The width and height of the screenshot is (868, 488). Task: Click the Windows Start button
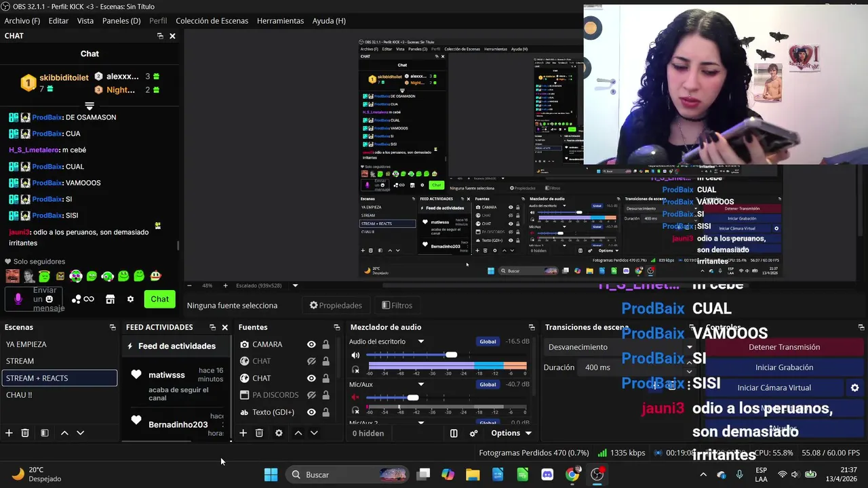click(271, 474)
